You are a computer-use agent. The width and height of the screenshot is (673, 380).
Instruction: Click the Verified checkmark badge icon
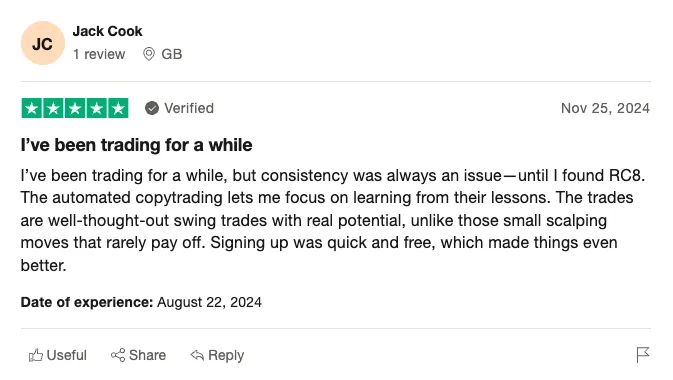[152, 108]
